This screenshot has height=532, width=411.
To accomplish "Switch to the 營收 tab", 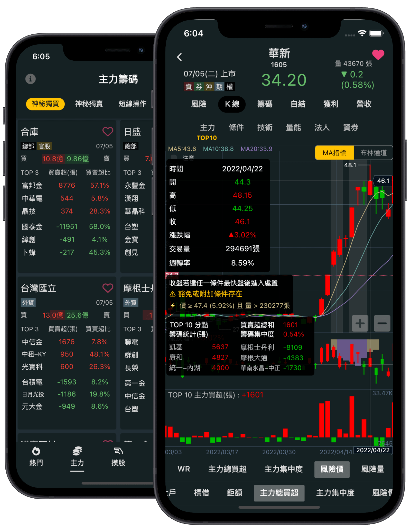I will pos(364,104).
